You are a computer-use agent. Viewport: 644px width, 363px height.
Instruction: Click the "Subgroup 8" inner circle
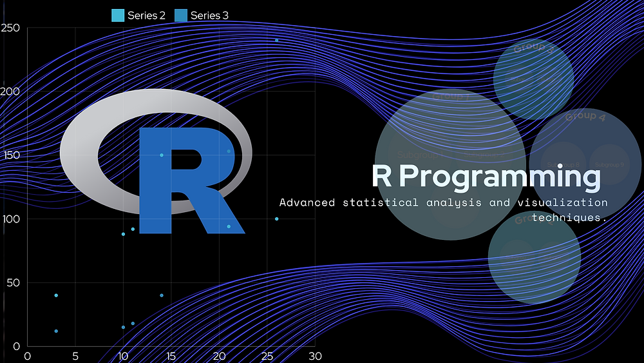[x=563, y=164]
